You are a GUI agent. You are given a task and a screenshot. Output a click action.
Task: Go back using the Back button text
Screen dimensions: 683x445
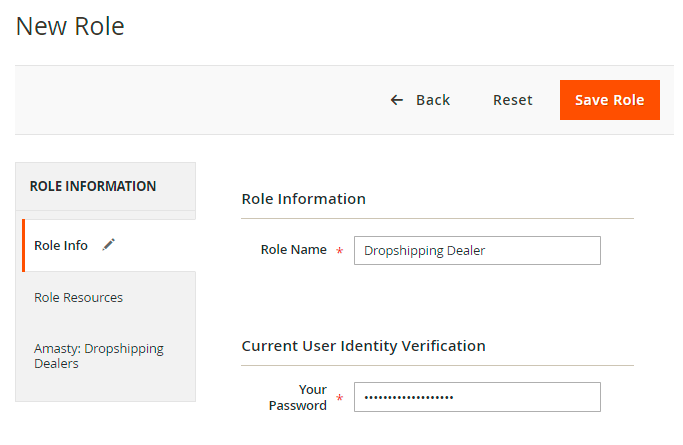pos(433,100)
